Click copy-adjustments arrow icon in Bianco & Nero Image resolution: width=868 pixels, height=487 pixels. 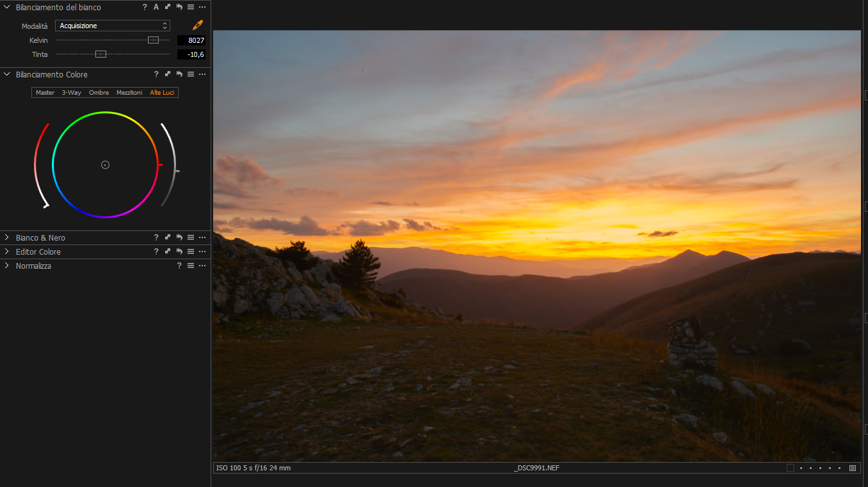(168, 237)
